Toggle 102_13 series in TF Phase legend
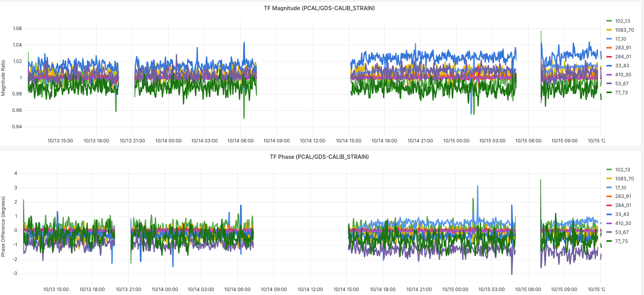Screen dimensions: 644x295 point(622,170)
